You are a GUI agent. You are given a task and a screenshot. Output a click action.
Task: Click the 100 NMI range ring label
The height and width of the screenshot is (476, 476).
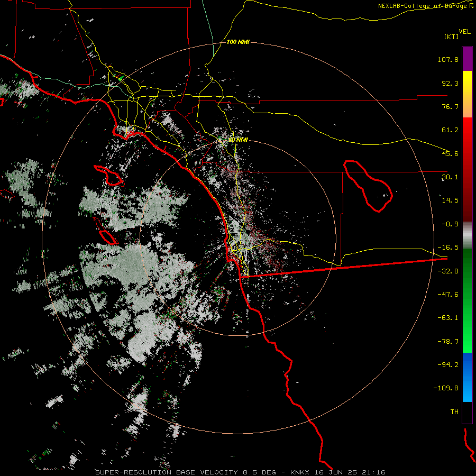[238, 42]
